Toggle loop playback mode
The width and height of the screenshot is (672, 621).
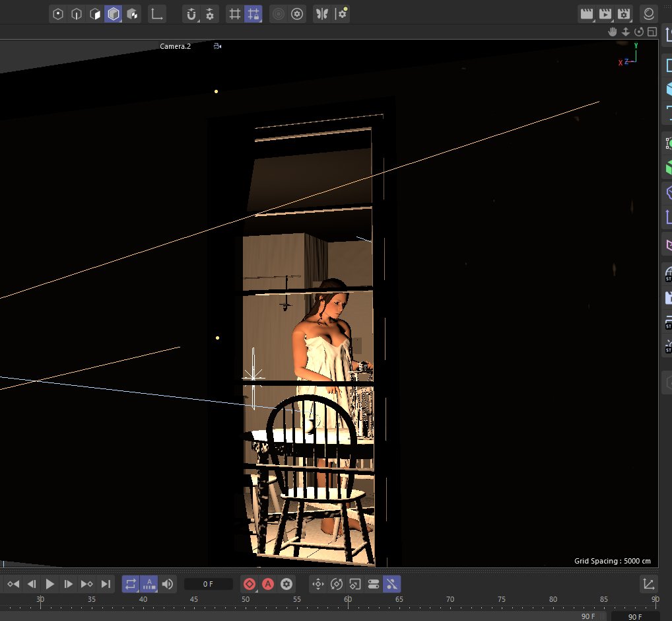point(131,584)
